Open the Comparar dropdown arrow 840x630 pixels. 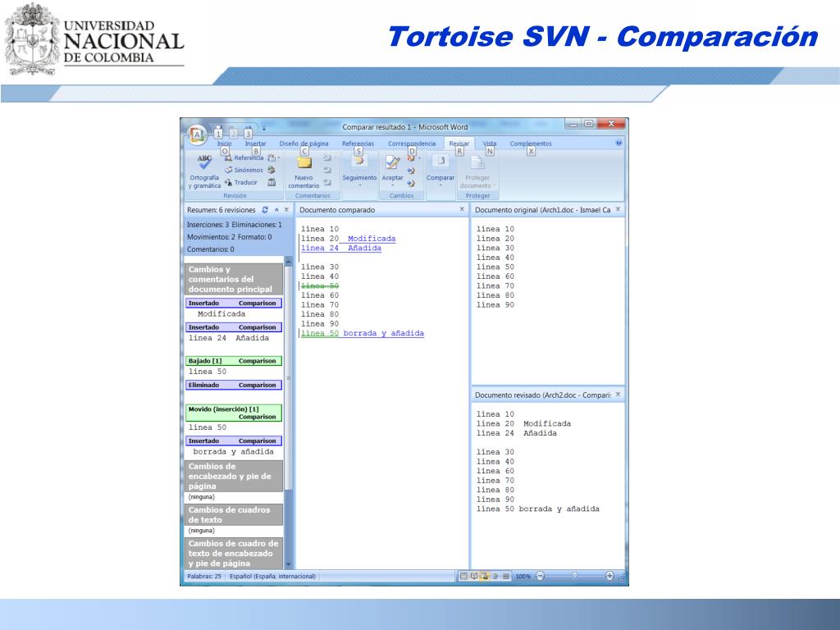(441, 185)
